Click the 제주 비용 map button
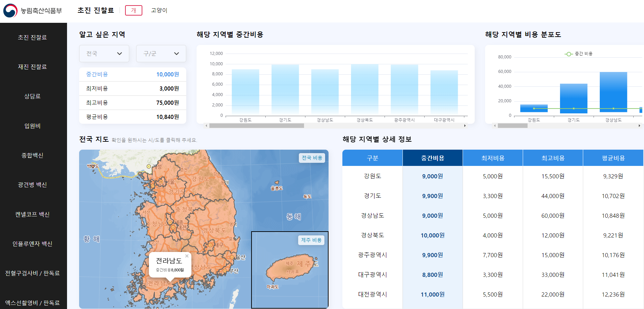644x309 pixels. 311,240
